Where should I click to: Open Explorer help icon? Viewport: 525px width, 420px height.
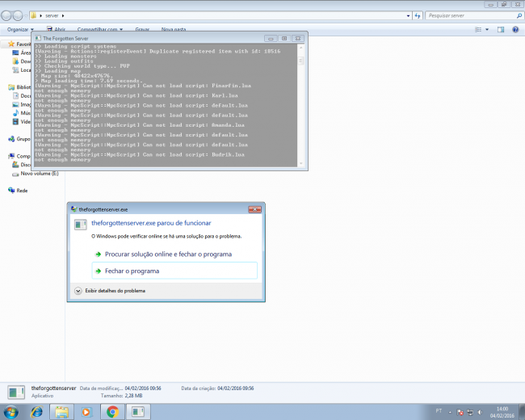pyautogui.click(x=515, y=29)
